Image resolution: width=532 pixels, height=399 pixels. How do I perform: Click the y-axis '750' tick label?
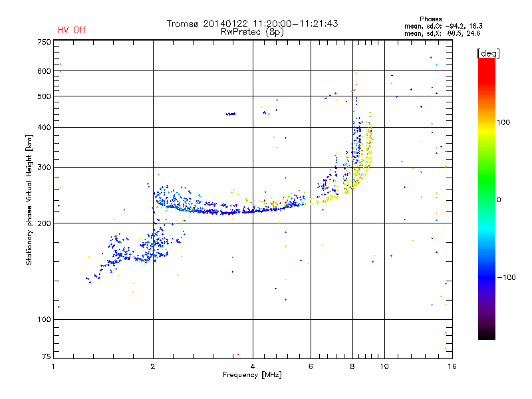pyautogui.click(x=44, y=42)
